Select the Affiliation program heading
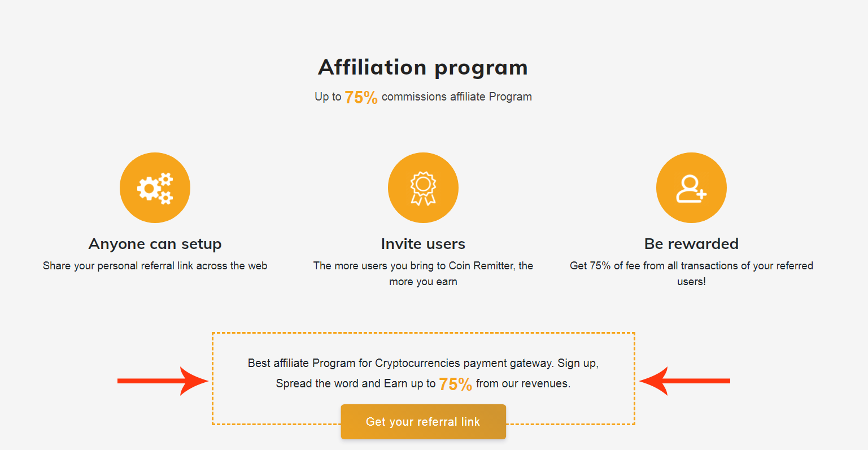Image resolution: width=868 pixels, height=450 pixels. (423, 67)
